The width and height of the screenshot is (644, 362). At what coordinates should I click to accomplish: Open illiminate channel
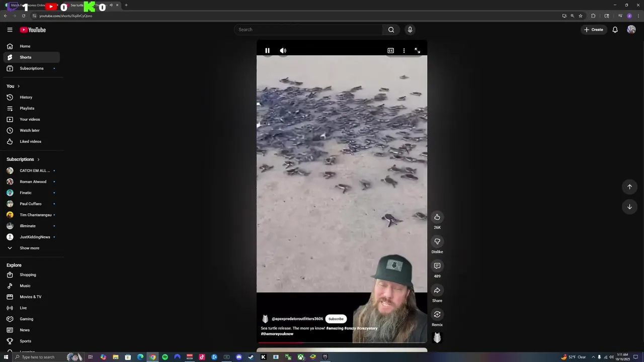[32, 226]
